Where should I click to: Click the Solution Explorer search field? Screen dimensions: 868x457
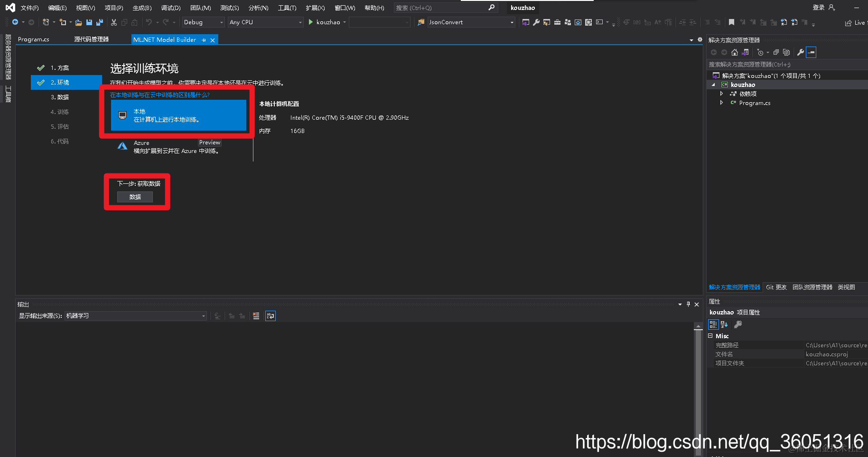787,65
